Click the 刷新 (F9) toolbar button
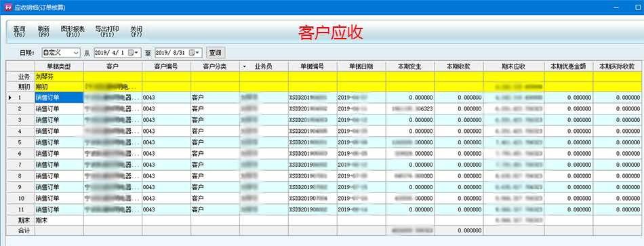 [43, 32]
